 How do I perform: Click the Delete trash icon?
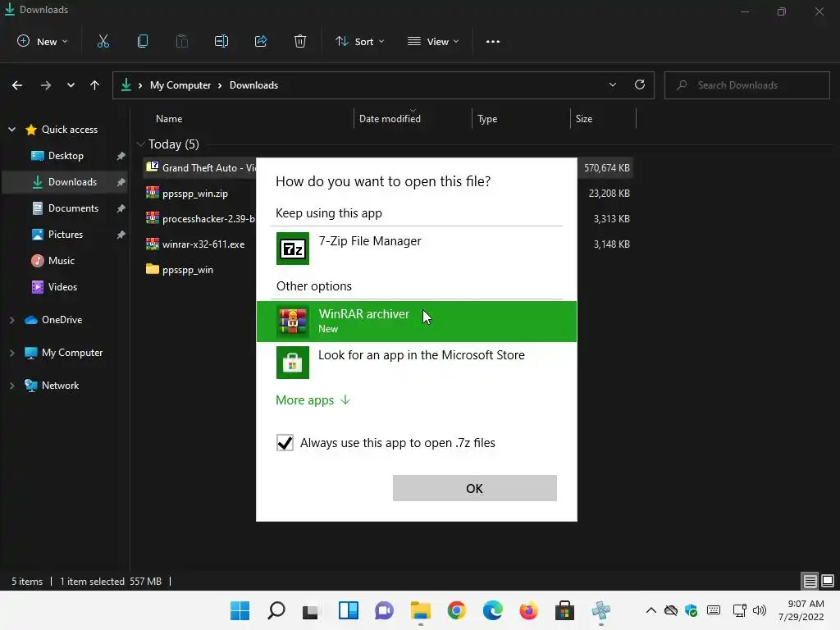point(300,41)
